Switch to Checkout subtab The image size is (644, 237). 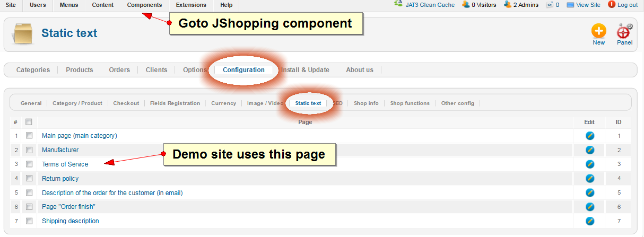point(126,103)
